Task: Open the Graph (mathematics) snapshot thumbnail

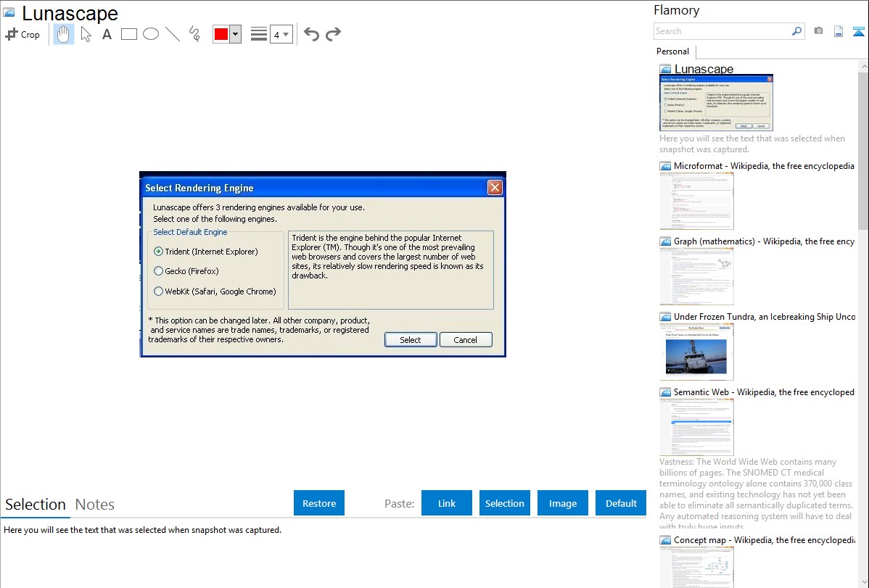Action: click(x=696, y=276)
